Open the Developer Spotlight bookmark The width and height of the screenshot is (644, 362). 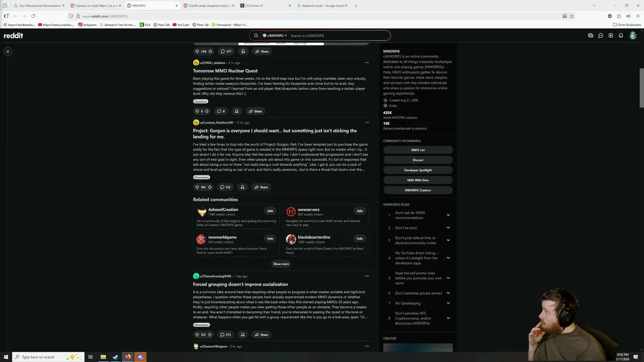tap(418, 170)
